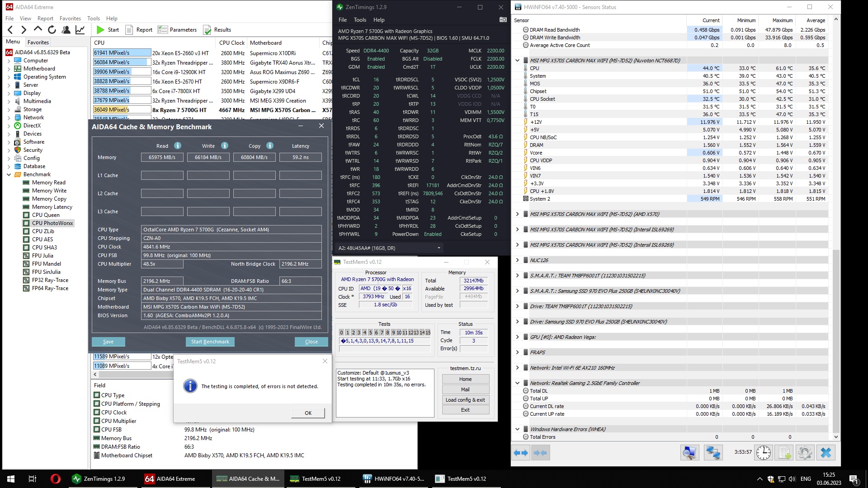The width and height of the screenshot is (868, 488).
Task: Open the AIDA64 graph icon in toolbar
Action: [80, 30]
